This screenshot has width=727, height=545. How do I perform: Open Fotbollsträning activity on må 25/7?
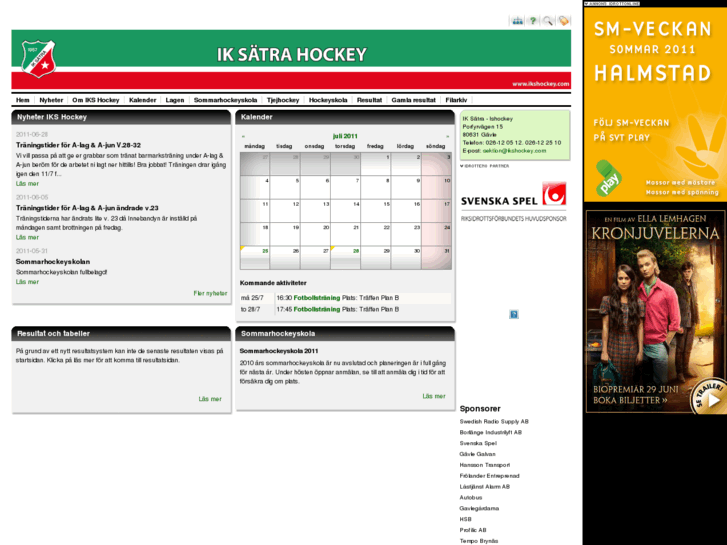(x=317, y=298)
